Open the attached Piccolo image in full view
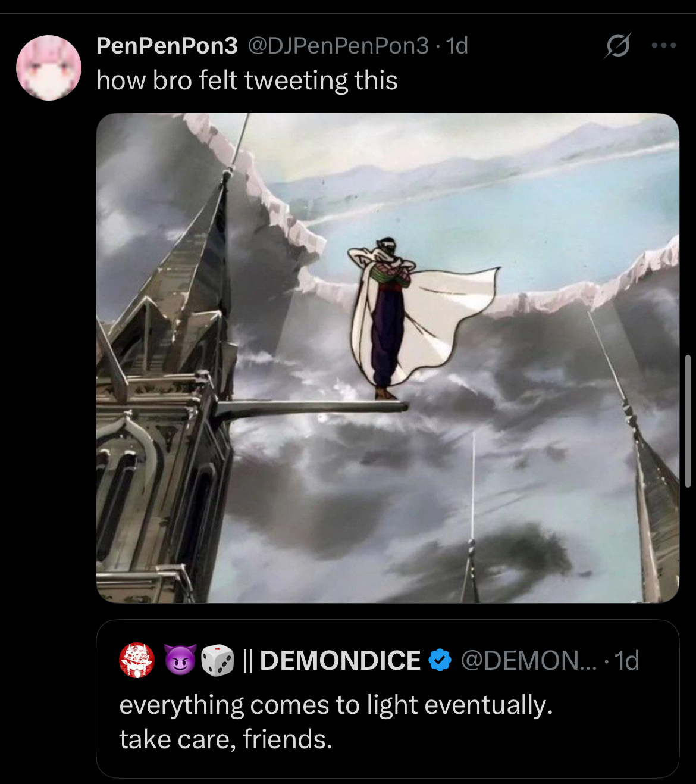The width and height of the screenshot is (696, 784). (x=387, y=358)
